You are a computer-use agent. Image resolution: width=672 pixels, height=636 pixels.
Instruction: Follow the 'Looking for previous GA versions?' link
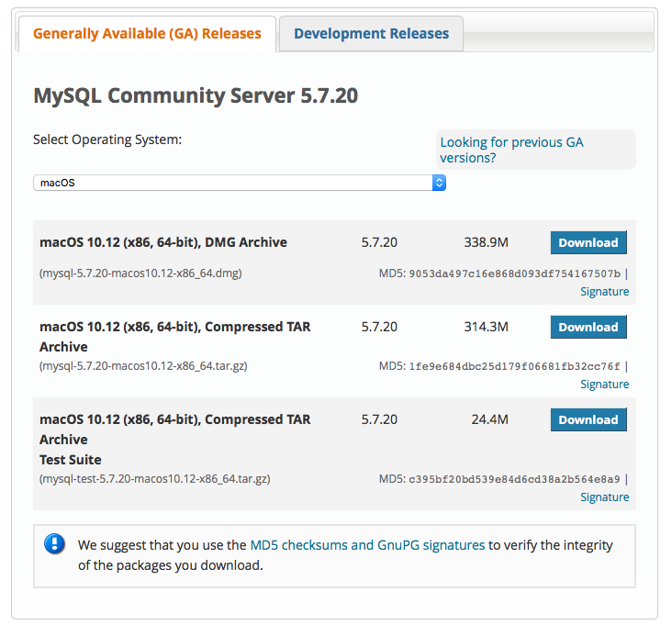[511, 150]
